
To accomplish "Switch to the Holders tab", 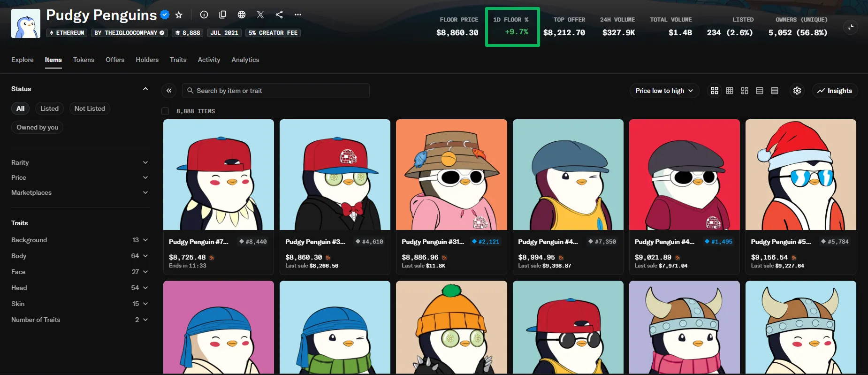I will point(147,60).
